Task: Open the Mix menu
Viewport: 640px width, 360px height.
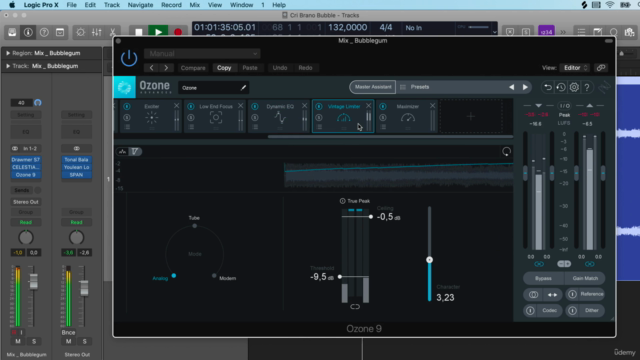Action: pos(195,5)
